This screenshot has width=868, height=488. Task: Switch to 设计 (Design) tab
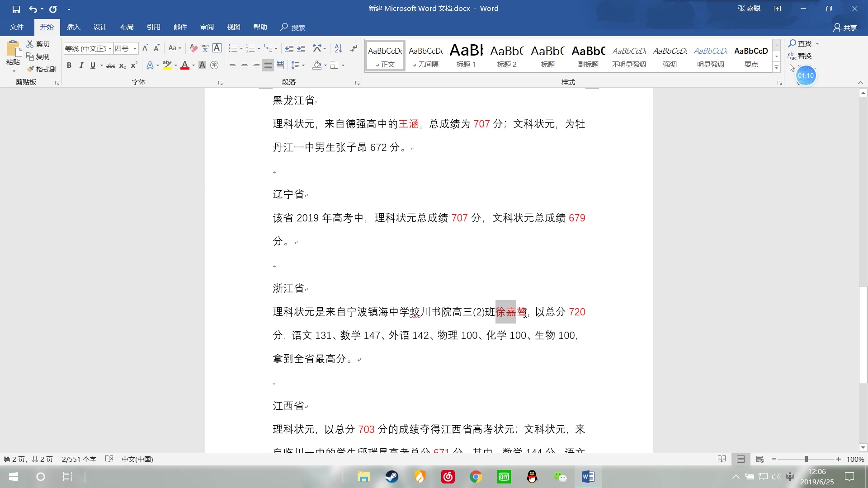[x=100, y=27]
